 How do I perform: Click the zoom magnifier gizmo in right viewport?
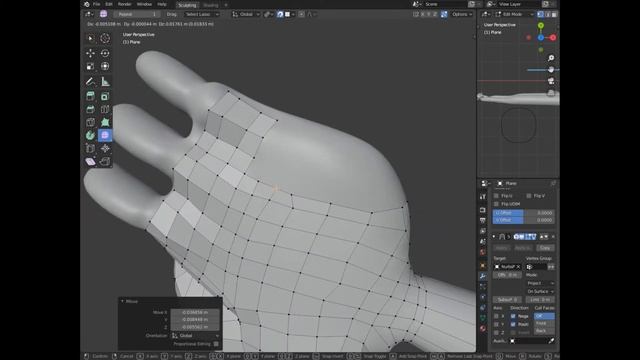[x=551, y=58]
